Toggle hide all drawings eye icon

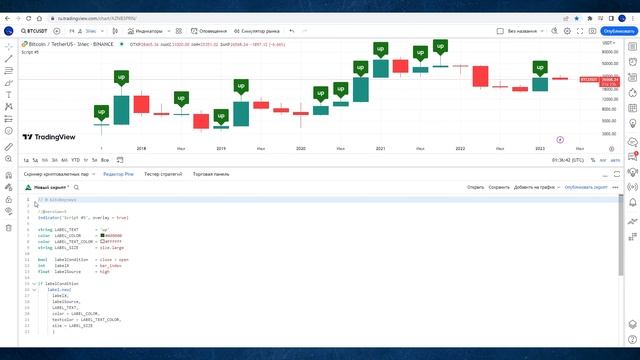coord(9,211)
